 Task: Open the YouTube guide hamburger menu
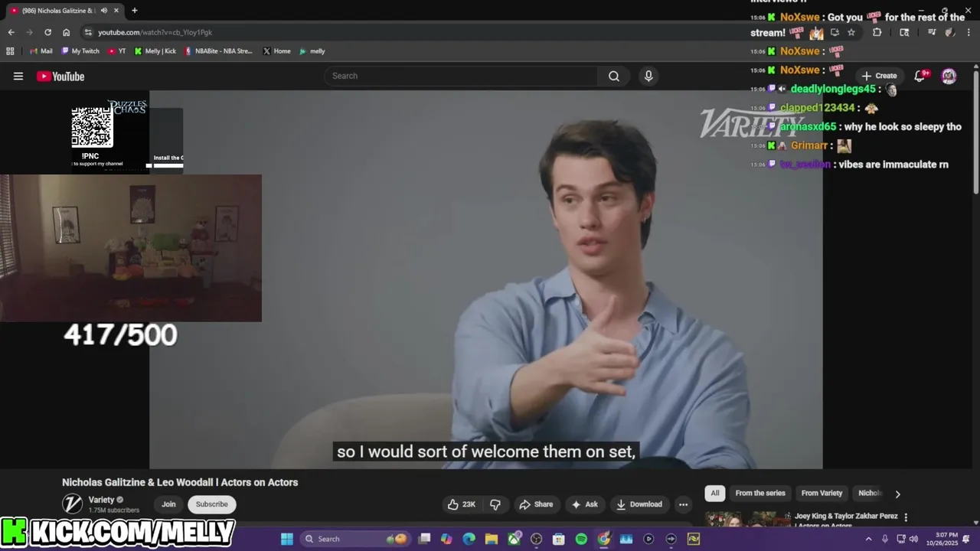click(x=18, y=76)
